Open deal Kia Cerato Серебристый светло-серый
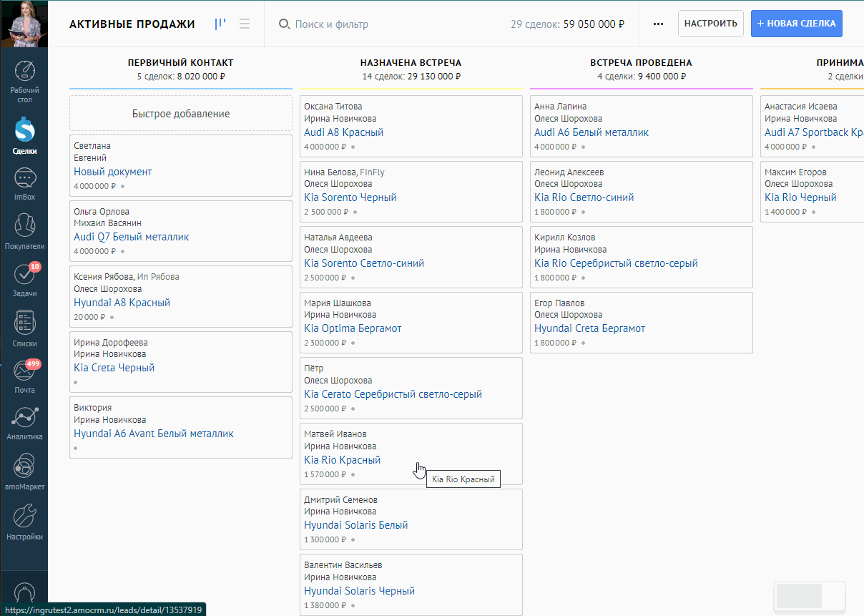Viewport: 864px width, 616px height. pos(393,394)
